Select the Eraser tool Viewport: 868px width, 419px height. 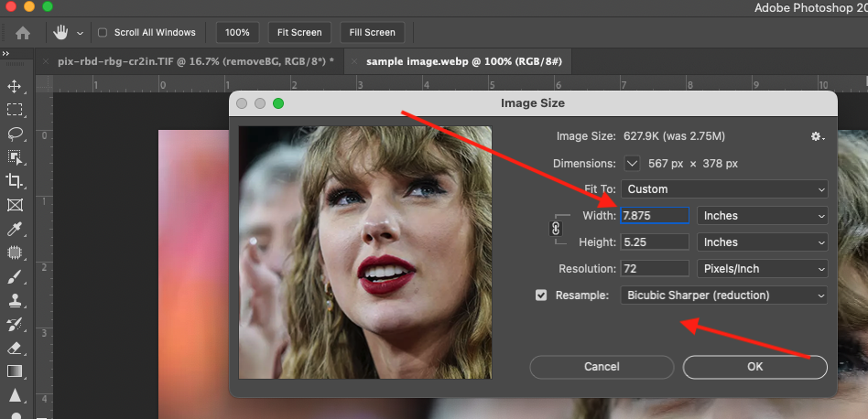(15, 348)
